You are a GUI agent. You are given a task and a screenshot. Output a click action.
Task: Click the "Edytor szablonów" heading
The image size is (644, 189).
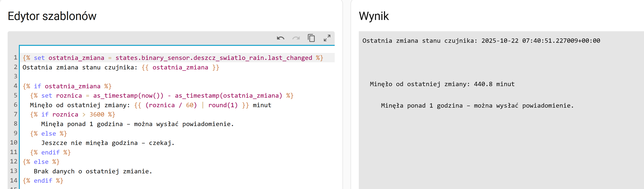(52, 16)
